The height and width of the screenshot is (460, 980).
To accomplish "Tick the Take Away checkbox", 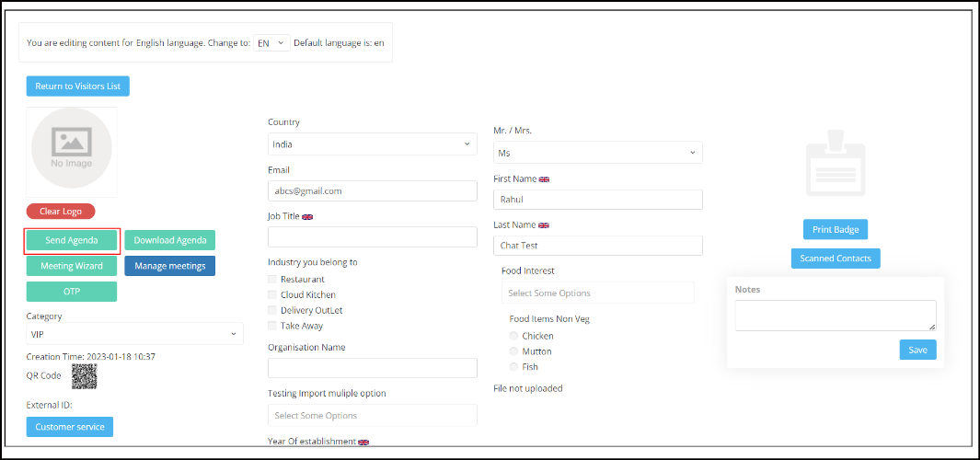I will coord(271,326).
